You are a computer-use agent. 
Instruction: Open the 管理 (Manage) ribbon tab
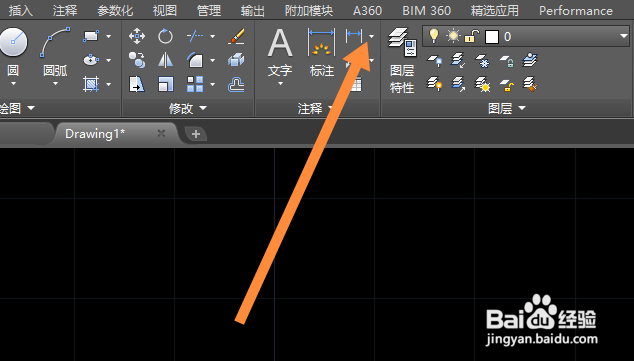209,11
